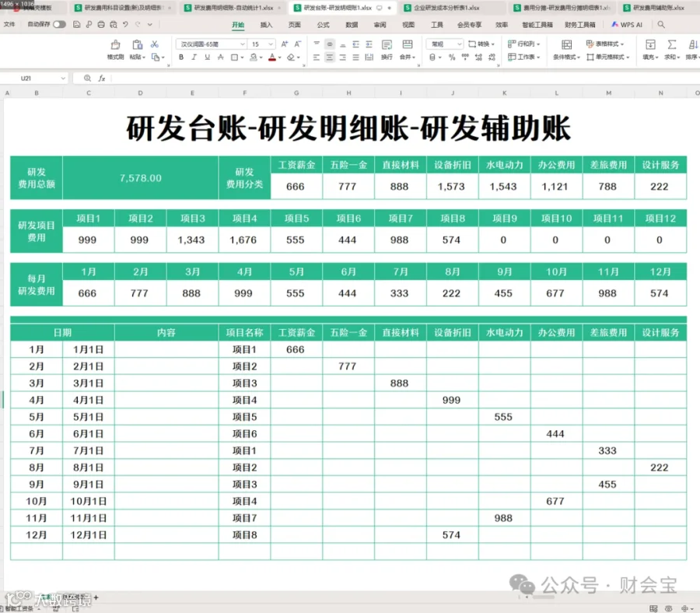Click the increase decimal places icon

pyautogui.click(x=478, y=57)
